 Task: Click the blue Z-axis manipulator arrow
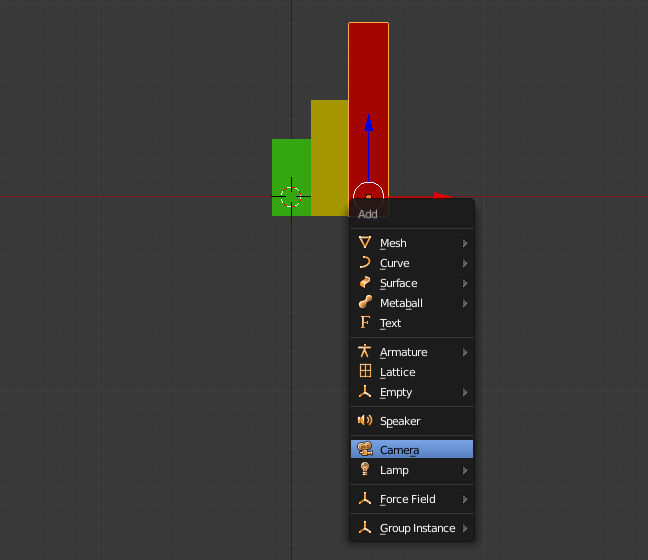[x=369, y=124]
